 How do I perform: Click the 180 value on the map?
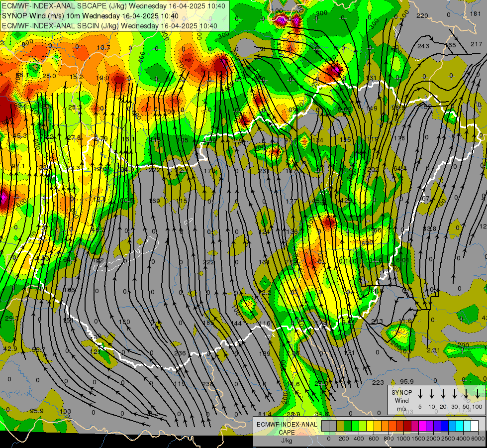124,322
